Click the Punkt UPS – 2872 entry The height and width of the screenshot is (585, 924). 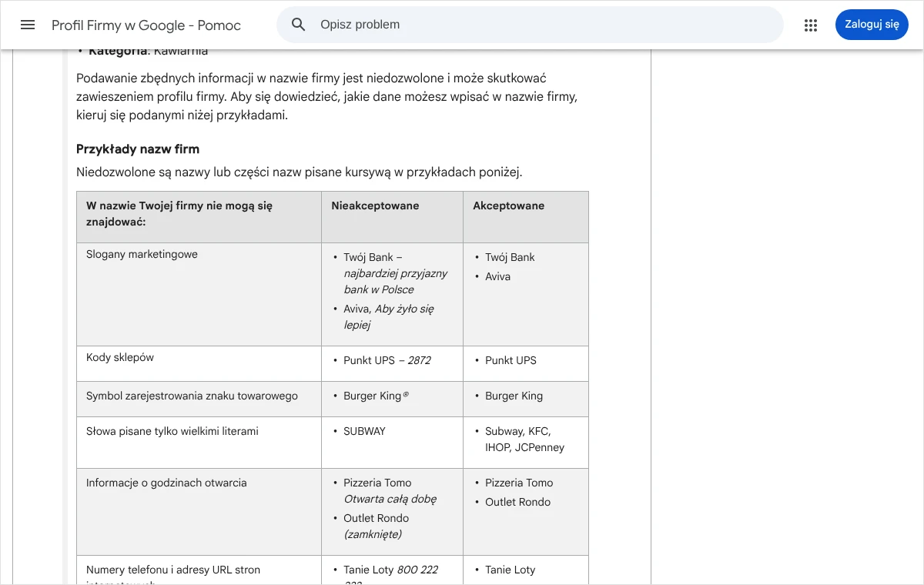pos(387,360)
